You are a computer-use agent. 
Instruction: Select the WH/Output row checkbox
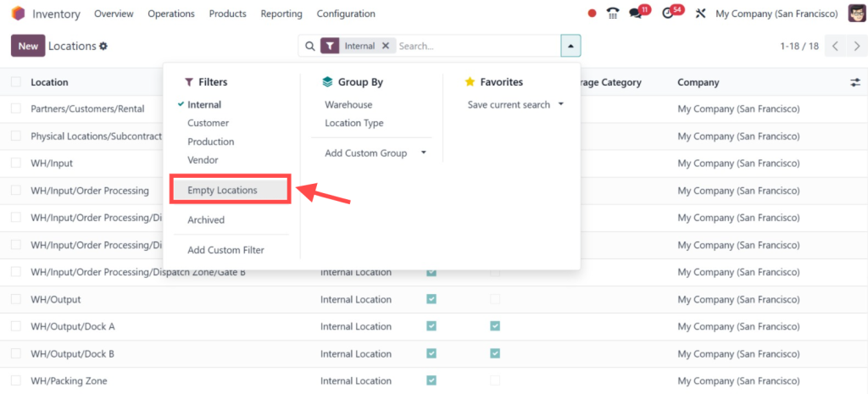point(16,299)
